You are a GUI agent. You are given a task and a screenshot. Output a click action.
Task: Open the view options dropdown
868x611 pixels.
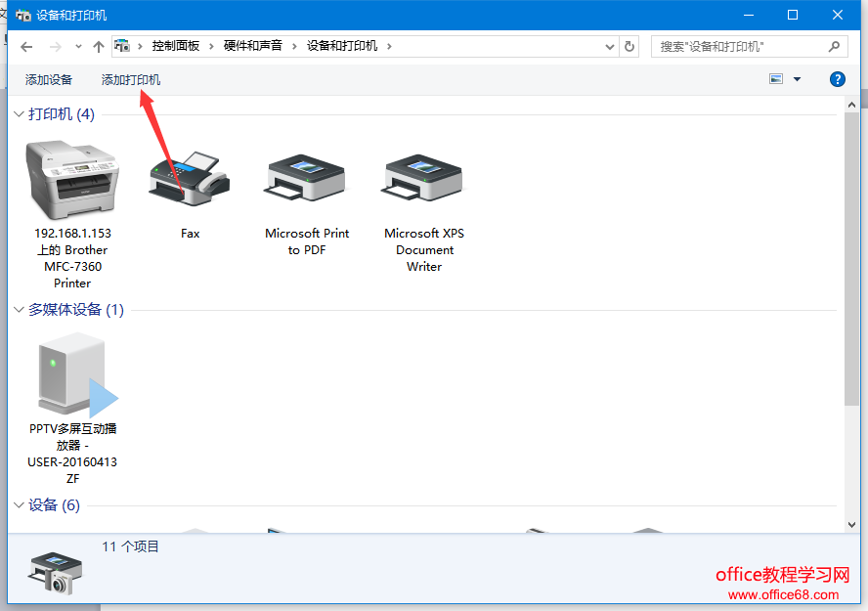796,79
